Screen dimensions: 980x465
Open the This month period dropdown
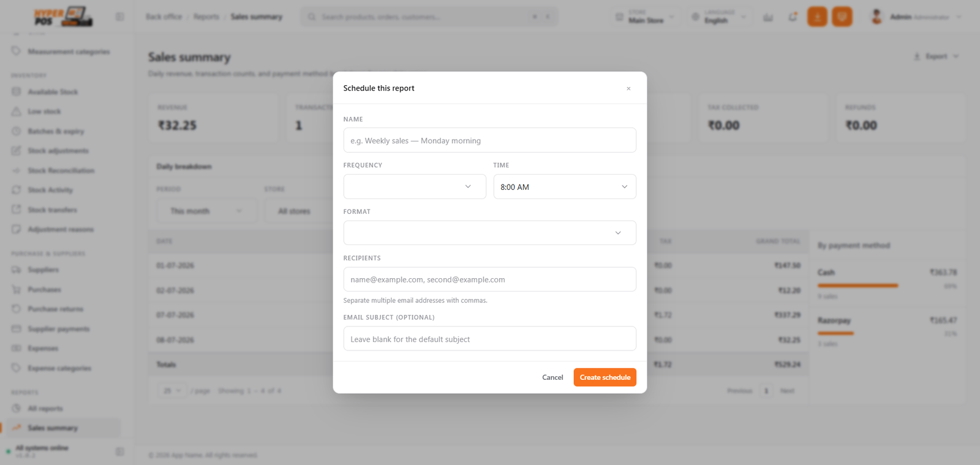(x=206, y=211)
